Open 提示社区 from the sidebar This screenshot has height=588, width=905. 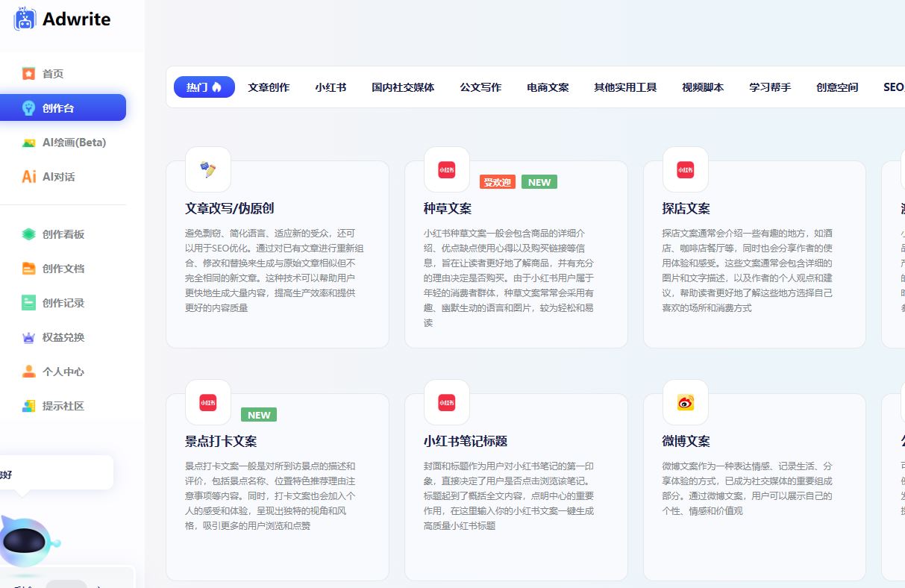point(63,406)
